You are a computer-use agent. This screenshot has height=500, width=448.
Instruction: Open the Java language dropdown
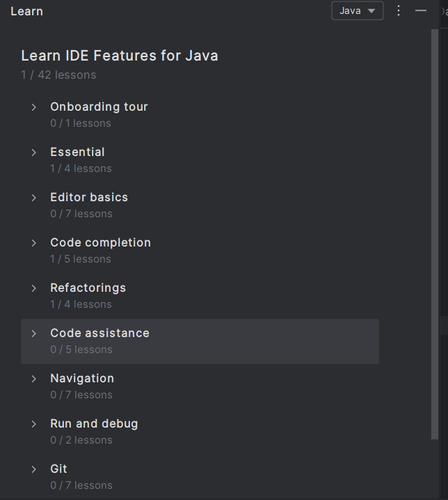(357, 11)
